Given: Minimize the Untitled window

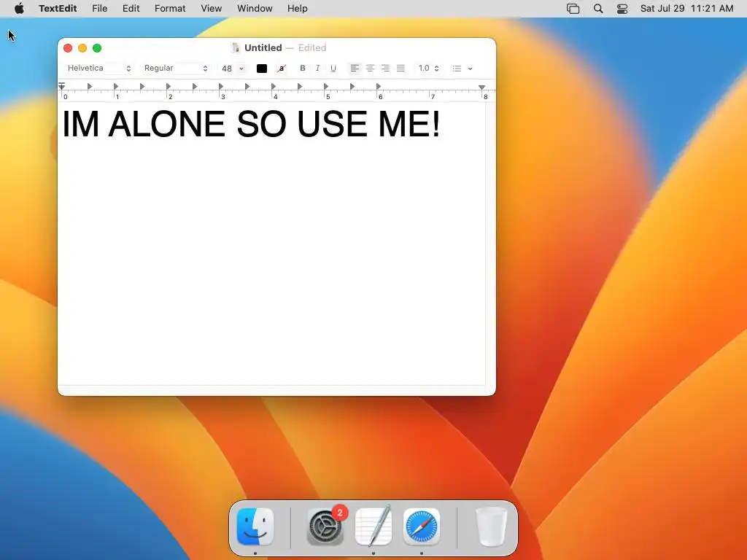Looking at the screenshot, I should coord(82,48).
